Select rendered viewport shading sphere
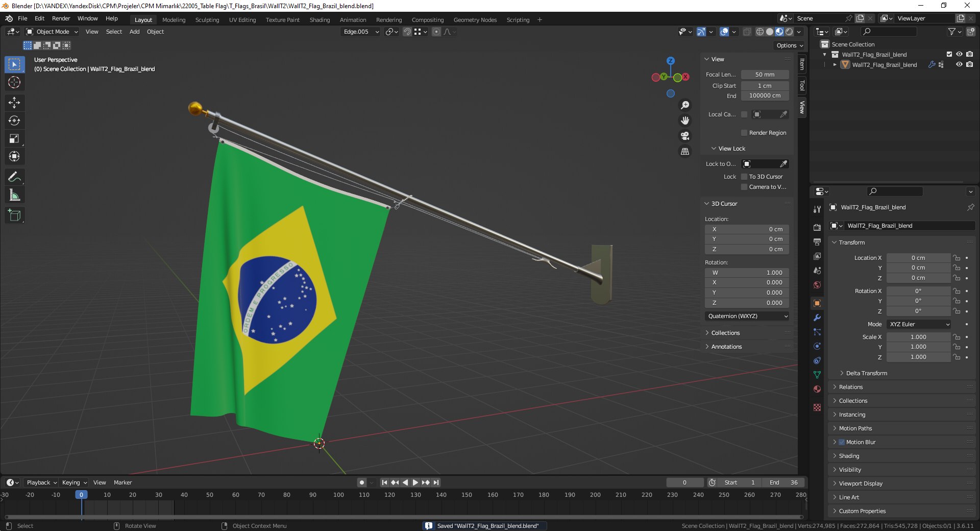The height and width of the screenshot is (531, 980). tap(789, 32)
